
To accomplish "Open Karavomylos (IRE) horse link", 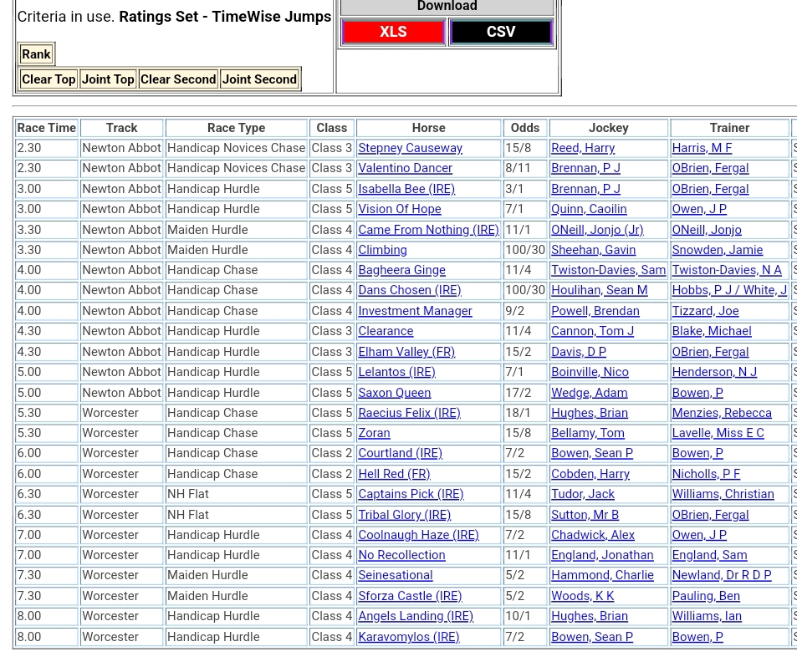I will pyautogui.click(x=409, y=637).
